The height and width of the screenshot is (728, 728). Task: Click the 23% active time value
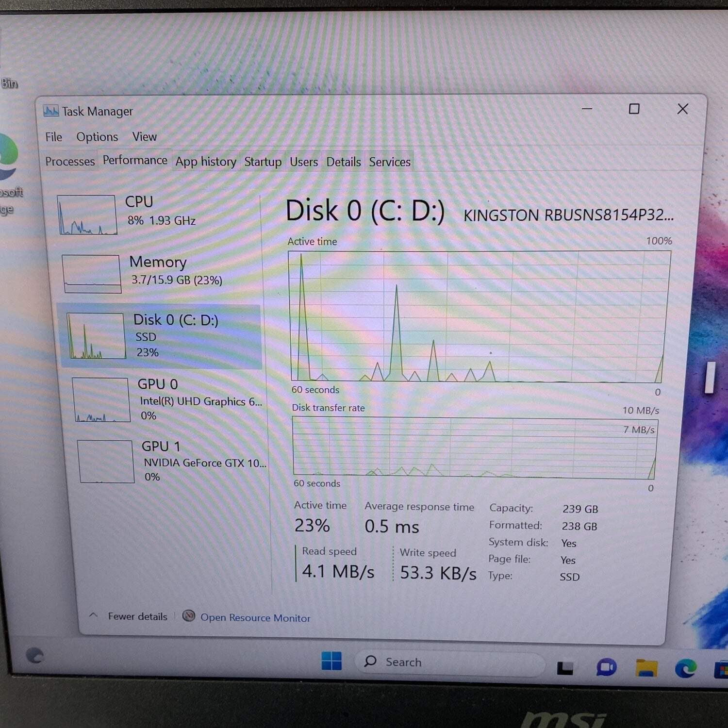tap(312, 525)
